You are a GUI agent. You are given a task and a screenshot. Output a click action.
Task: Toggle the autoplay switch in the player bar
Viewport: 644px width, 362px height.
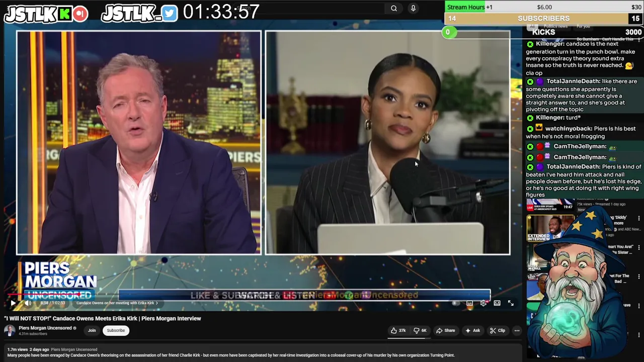455,303
